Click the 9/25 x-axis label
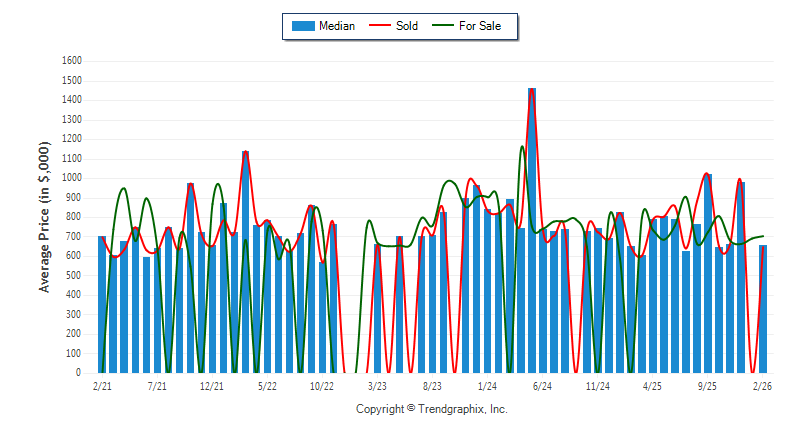The image size is (800, 434). (707, 385)
